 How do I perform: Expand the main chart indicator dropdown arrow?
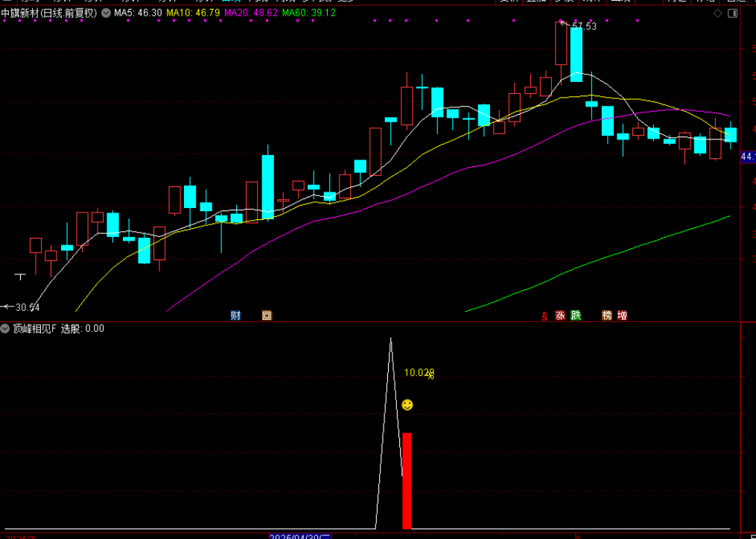tap(105, 13)
